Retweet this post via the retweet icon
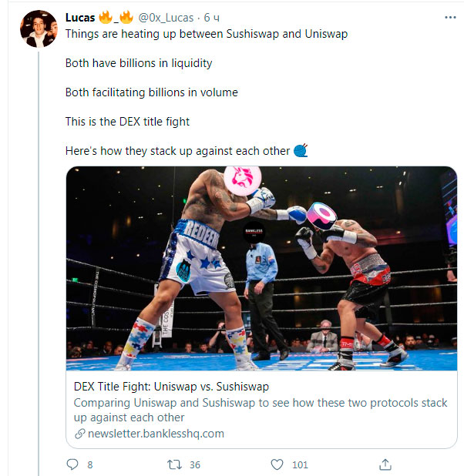This screenshot has width=464, height=476. (x=175, y=464)
